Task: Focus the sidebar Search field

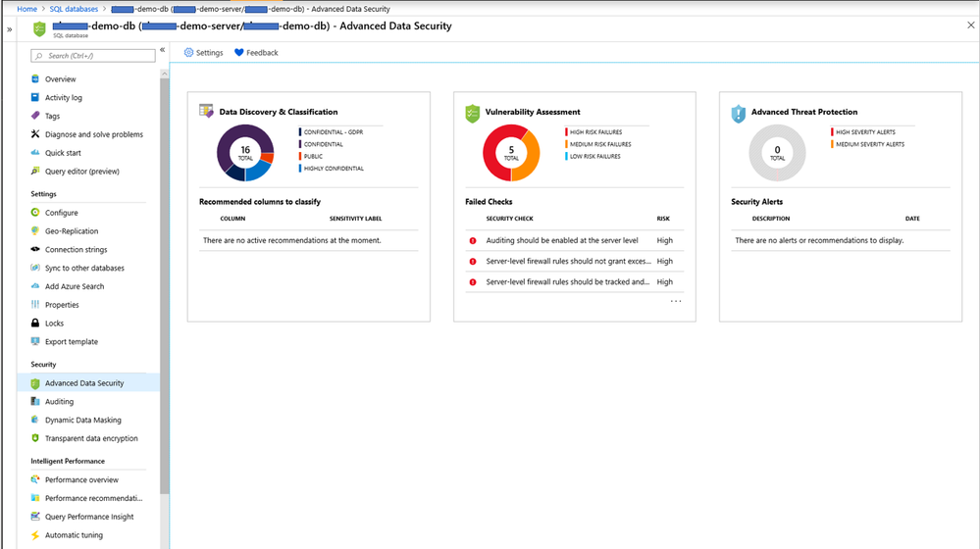Action: [93, 56]
